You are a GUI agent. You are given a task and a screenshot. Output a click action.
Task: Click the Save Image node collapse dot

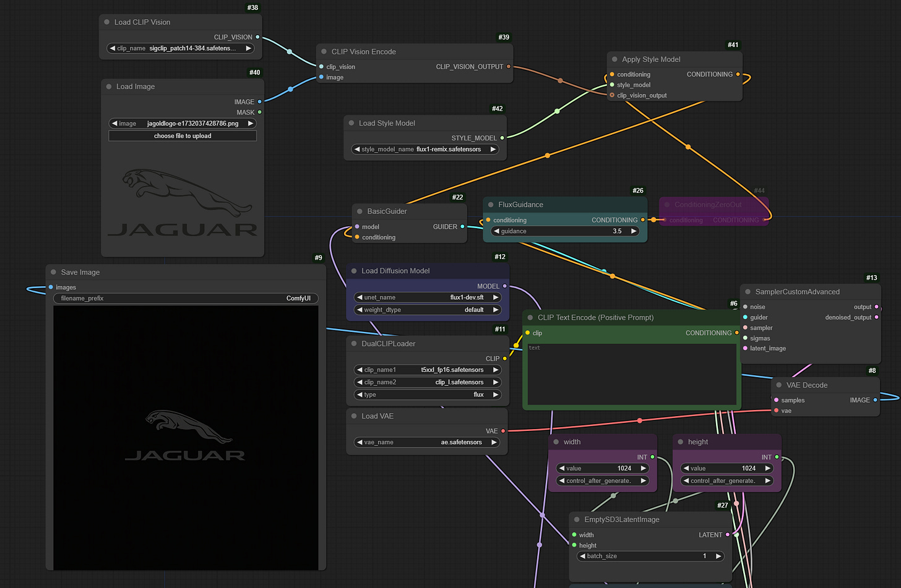coord(54,272)
